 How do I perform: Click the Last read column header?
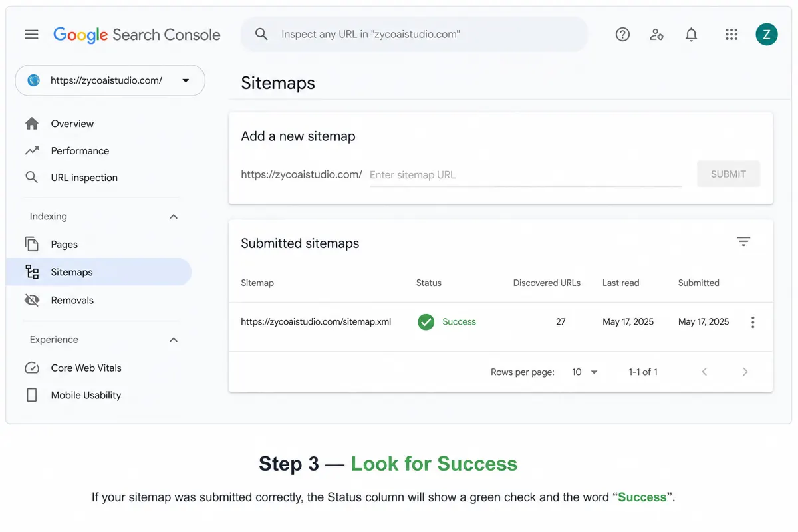coord(621,283)
